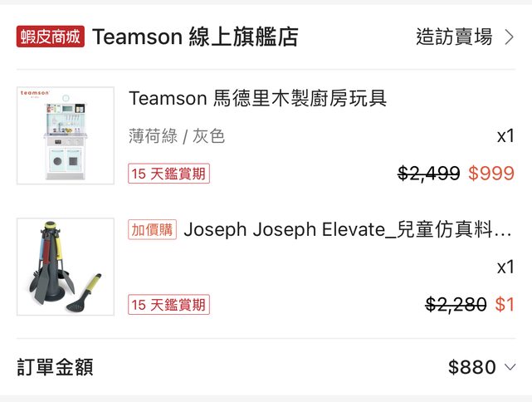The image size is (532, 402).
Task: Click the crossed-out $2,280 original price
Action: (x=456, y=305)
